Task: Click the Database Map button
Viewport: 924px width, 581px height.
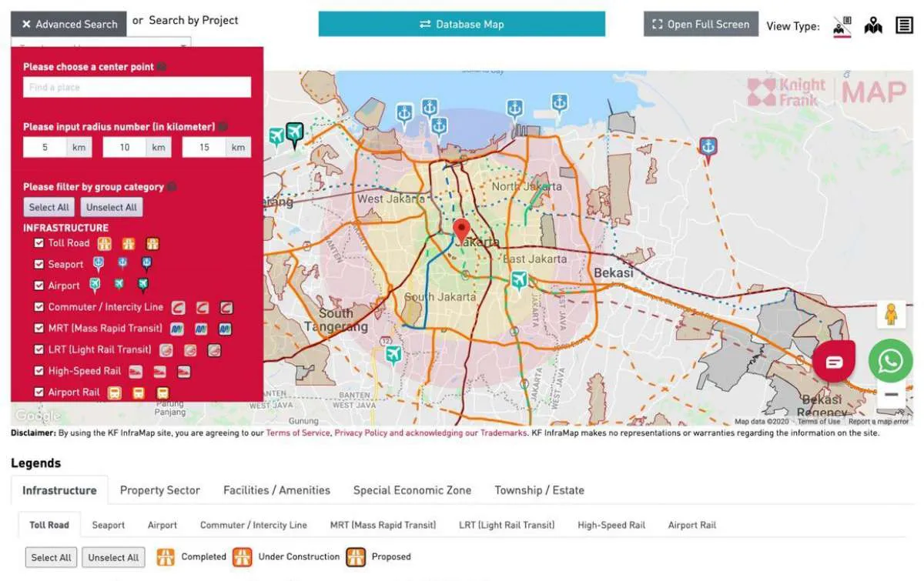Action: (x=461, y=24)
